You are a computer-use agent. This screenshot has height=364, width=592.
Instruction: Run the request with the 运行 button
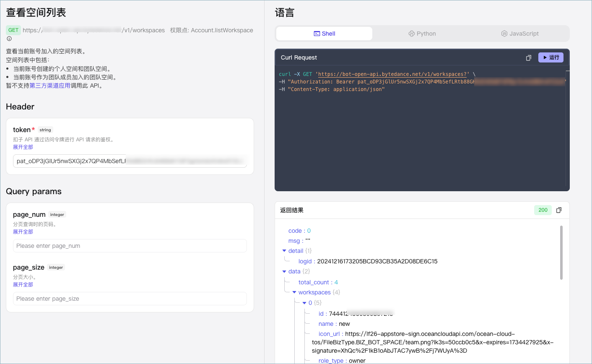(550, 57)
